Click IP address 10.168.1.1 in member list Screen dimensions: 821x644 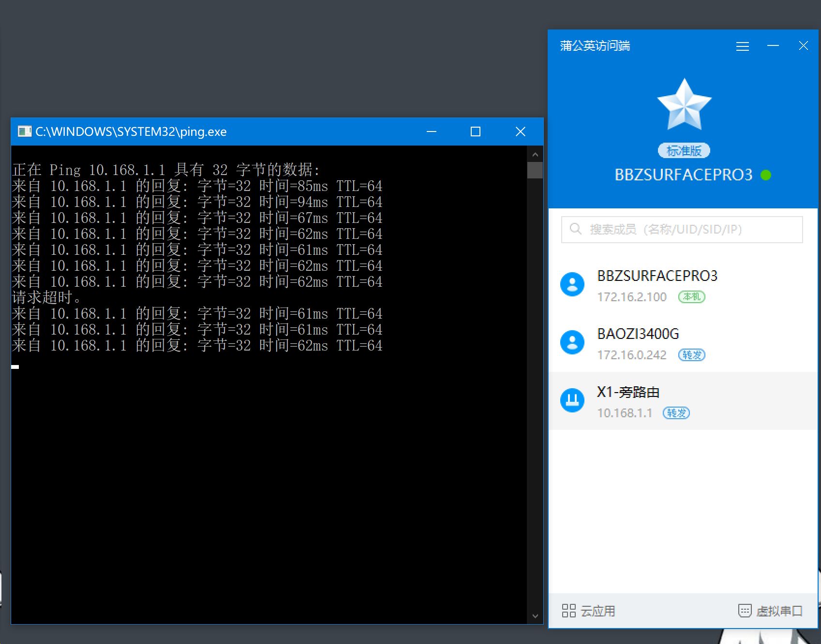625,413
